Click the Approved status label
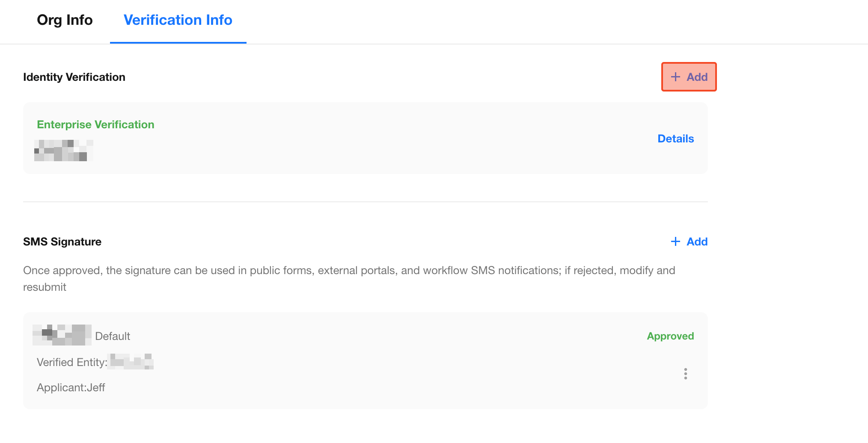The image size is (868, 443). pyautogui.click(x=670, y=336)
